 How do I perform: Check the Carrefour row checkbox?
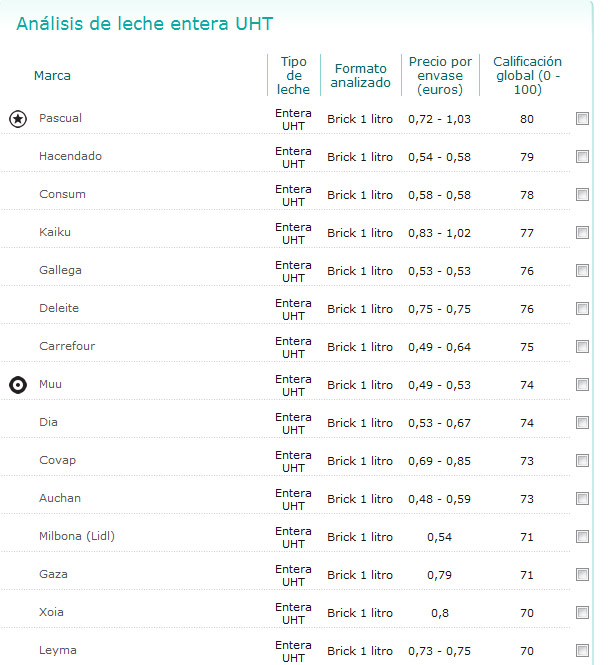(x=582, y=347)
